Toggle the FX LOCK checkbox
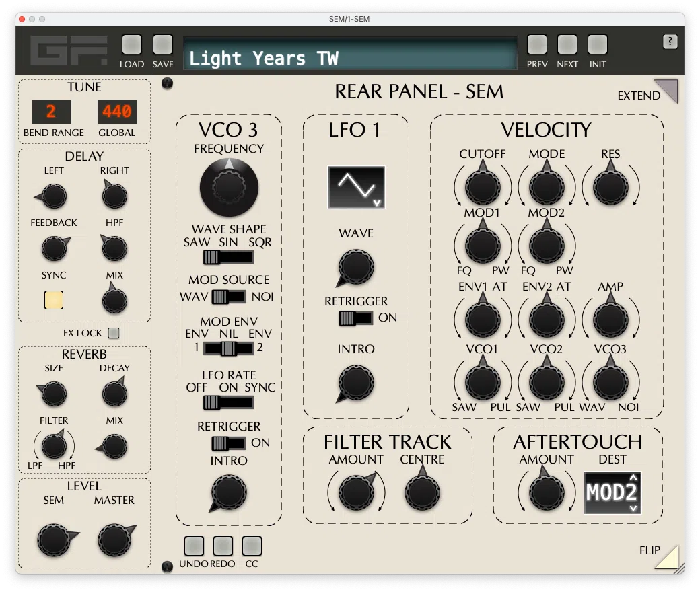The height and width of the screenshot is (592, 700). coord(113,333)
